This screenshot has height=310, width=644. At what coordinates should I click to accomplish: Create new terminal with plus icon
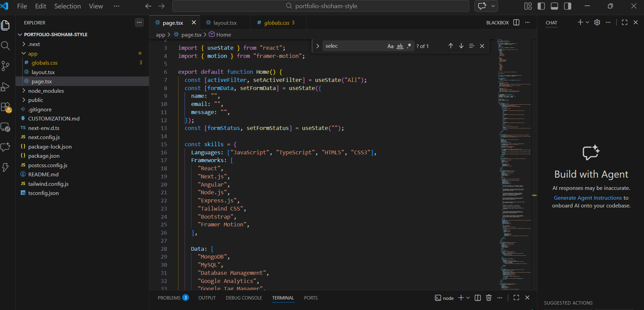461,297
